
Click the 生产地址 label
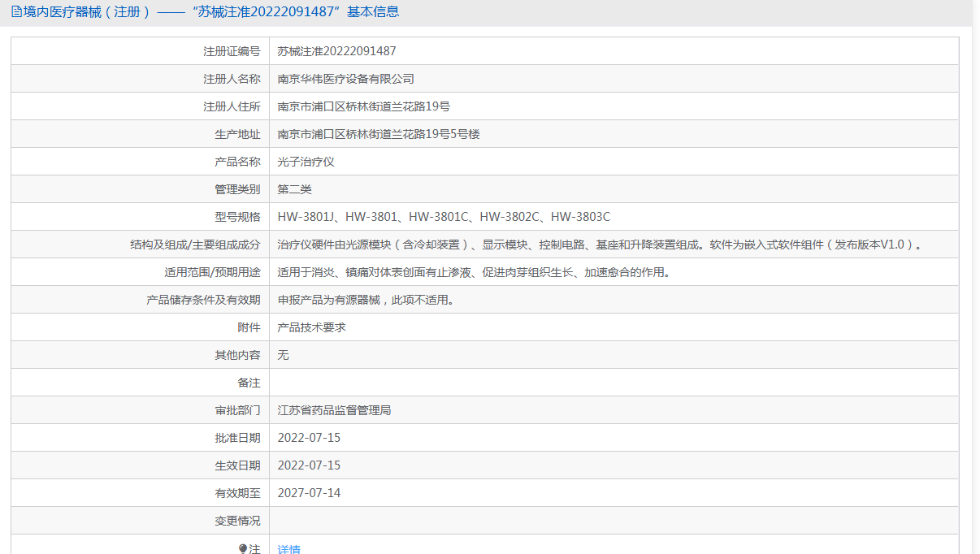click(237, 134)
